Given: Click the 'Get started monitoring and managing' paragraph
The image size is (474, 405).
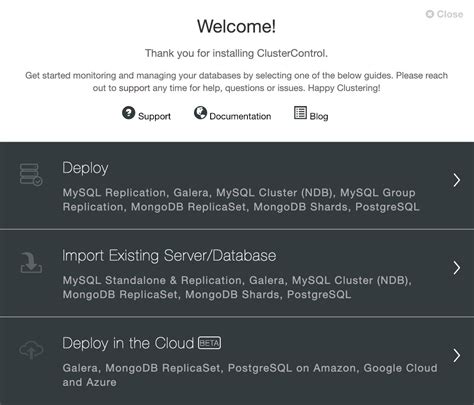Looking at the screenshot, I should [x=236, y=82].
